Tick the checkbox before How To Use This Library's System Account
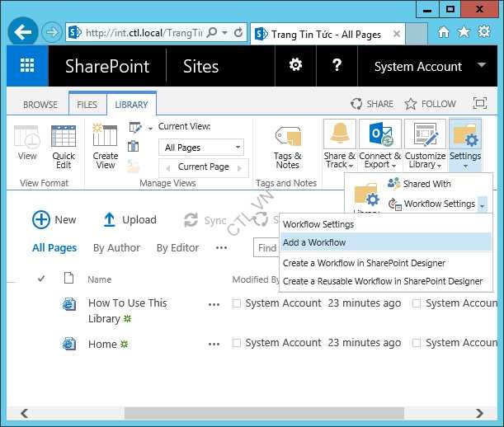This screenshot has height=427, width=504. tap(237, 303)
